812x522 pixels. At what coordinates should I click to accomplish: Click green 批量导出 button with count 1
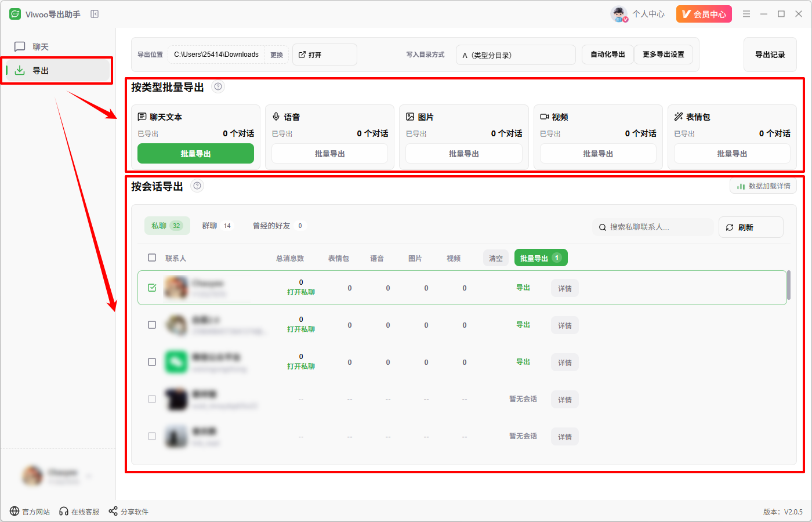point(541,258)
